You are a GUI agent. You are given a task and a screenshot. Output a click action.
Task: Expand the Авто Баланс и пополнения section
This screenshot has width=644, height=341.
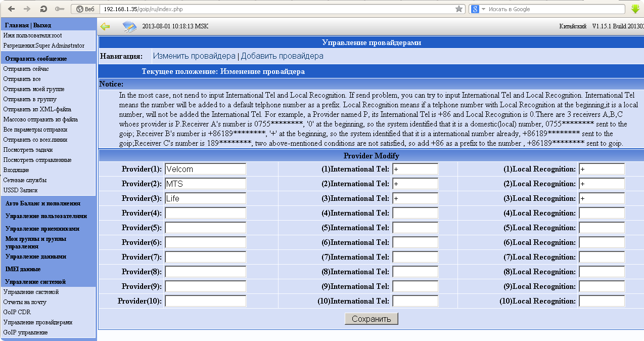[42, 203]
